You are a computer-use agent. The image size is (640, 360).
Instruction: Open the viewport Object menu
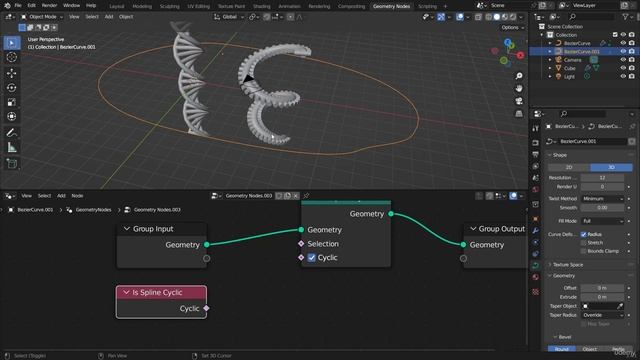pos(126,17)
